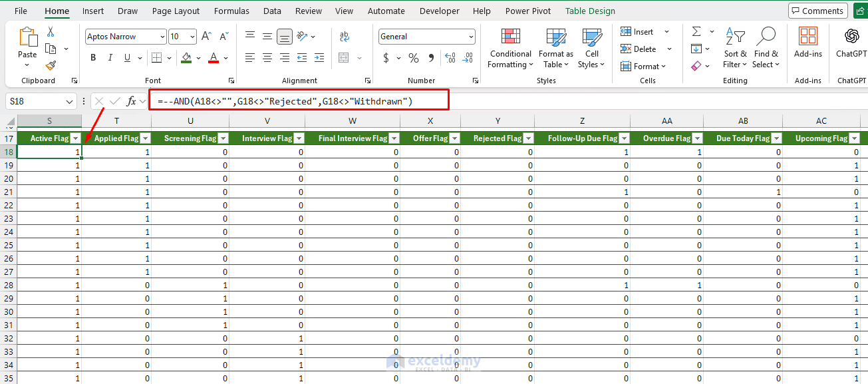Click the Paste clipboard icon
The width and height of the screenshot is (868, 384).
28,37
